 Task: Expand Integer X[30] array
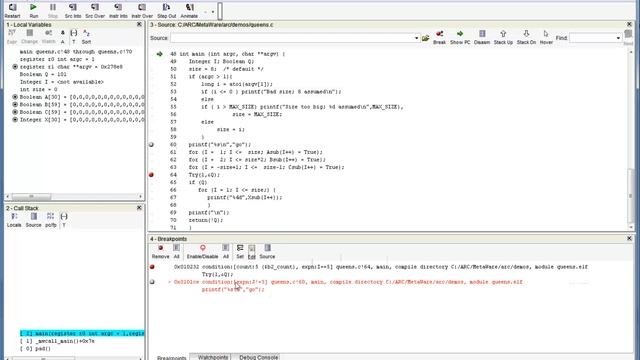pos(15,120)
